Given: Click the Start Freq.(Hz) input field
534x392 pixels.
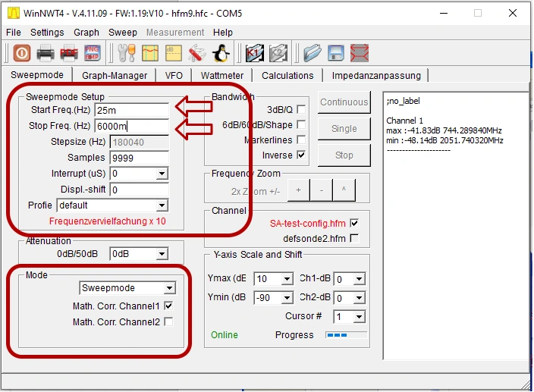Looking at the screenshot, I should [x=131, y=110].
